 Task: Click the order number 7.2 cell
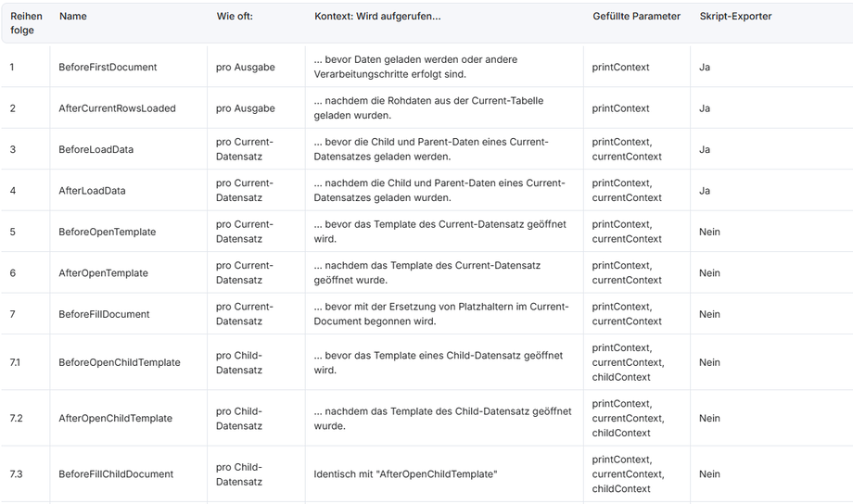pyautogui.click(x=16, y=418)
